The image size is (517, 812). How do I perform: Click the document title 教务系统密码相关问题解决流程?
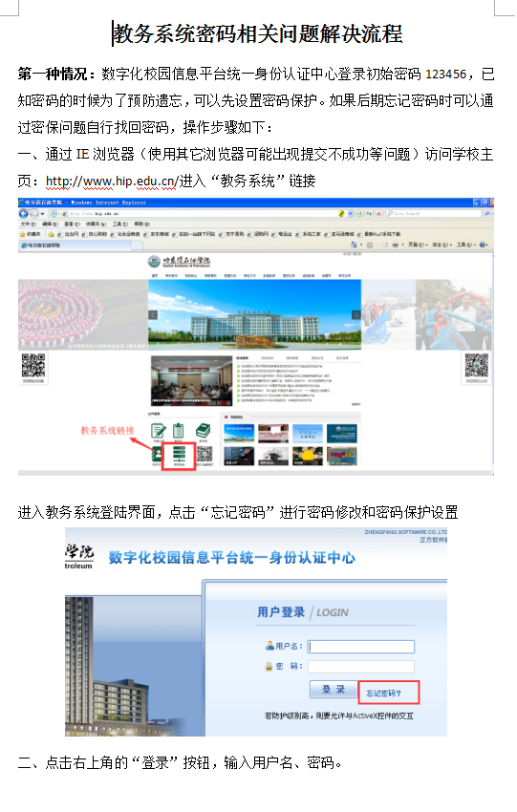tap(258, 34)
